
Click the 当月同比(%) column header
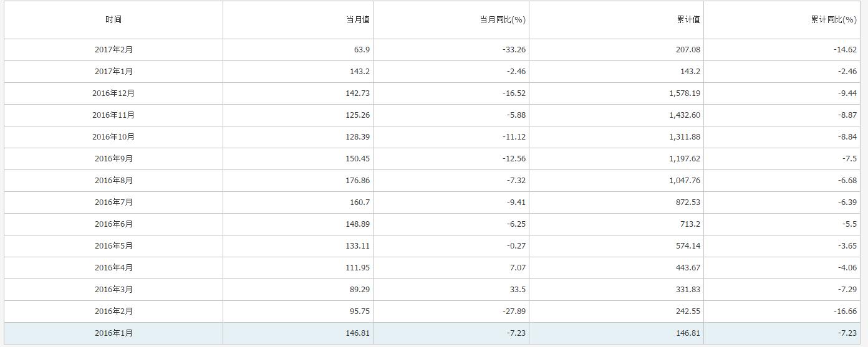point(503,20)
